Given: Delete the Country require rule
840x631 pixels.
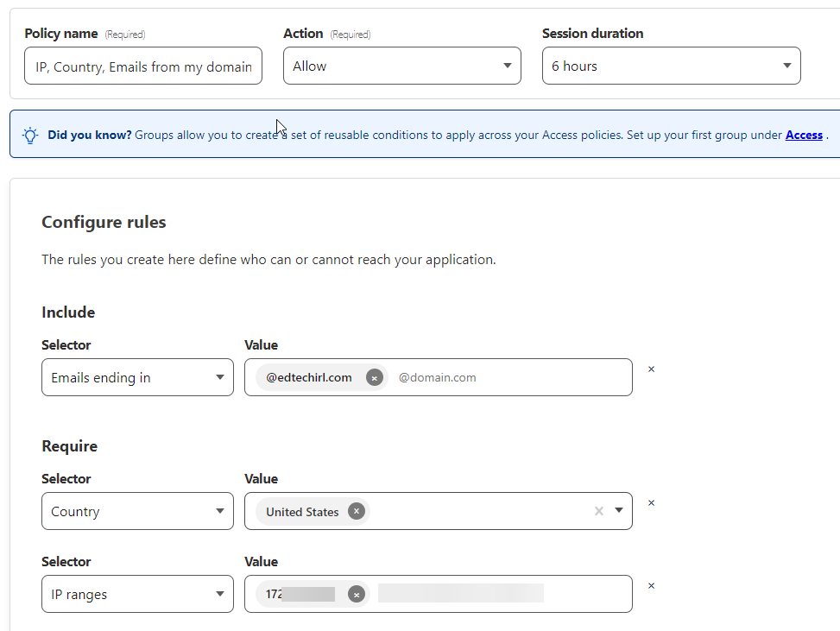Looking at the screenshot, I should pyautogui.click(x=651, y=502).
